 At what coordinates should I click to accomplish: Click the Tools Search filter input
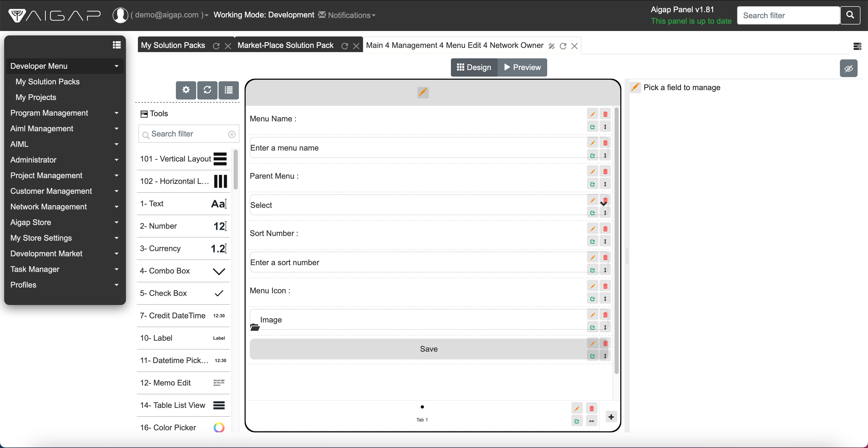click(189, 134)
